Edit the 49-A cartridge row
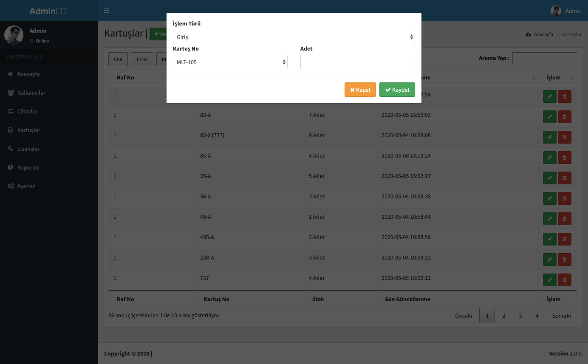Screen dimensions: 588x364 point(550,219)
